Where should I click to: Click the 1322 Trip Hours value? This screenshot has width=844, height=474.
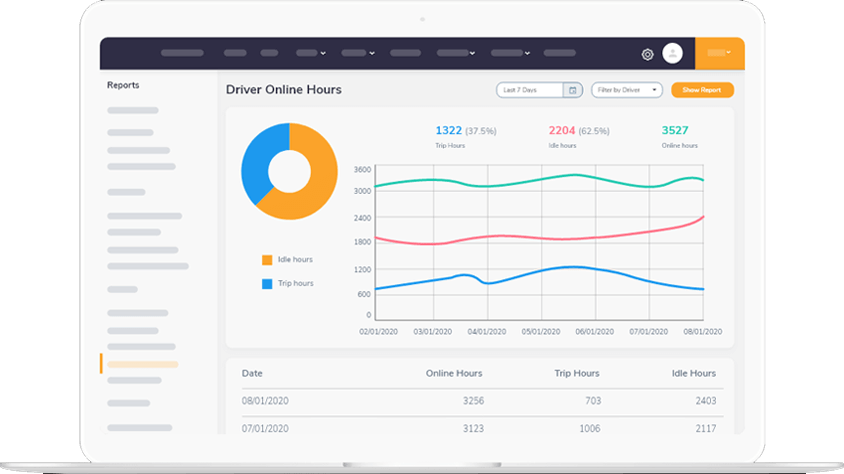click(x=448, y=130)
